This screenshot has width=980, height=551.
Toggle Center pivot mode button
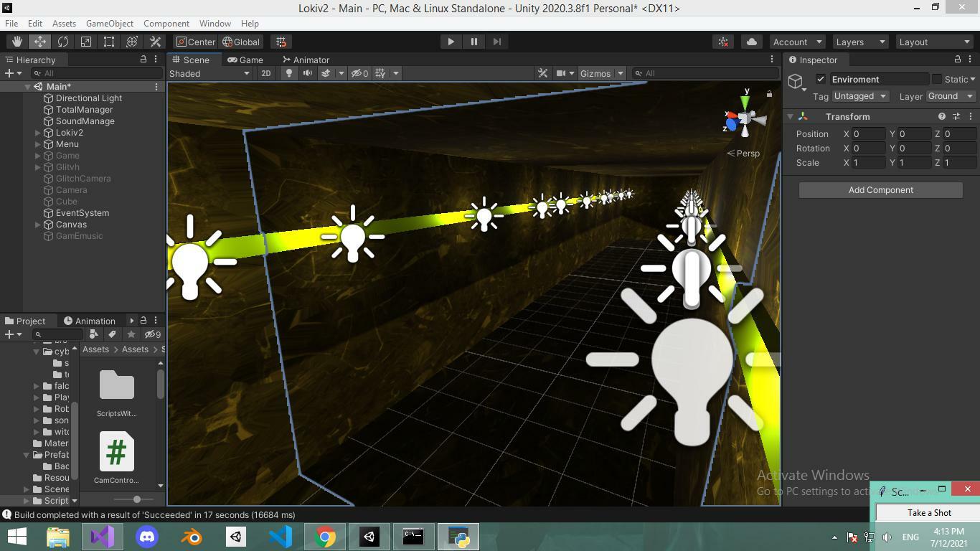point(196,42)
